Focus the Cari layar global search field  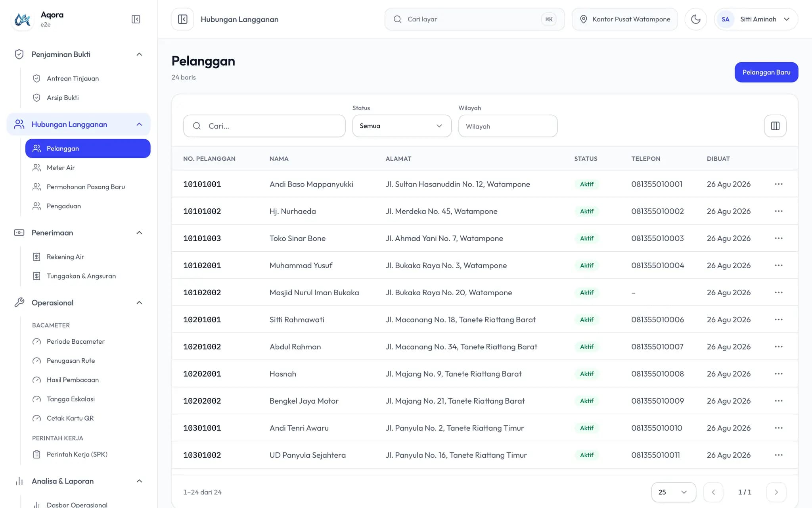pyautogui.click(x=474, y=19)
